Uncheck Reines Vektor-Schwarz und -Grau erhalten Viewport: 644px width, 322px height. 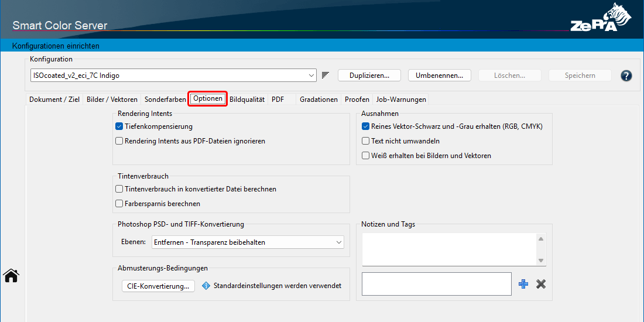[x=365, y=126]
